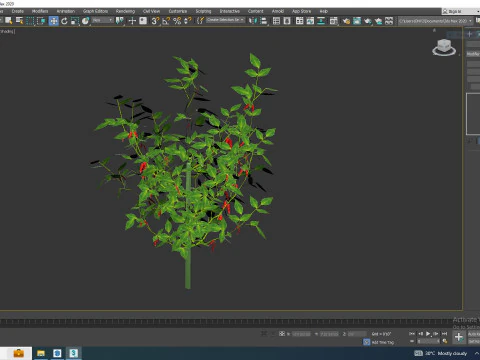
Task: Click the Go to End button
Action: (x=444, y=334)
